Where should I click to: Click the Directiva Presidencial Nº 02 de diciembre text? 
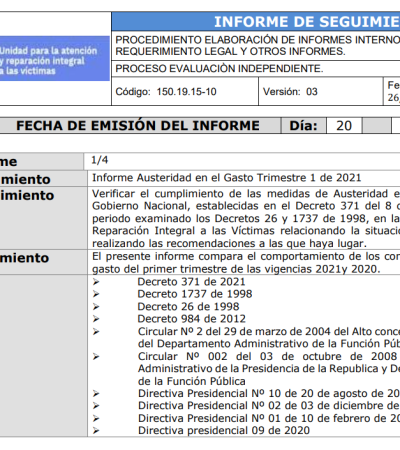pos(269,406)
